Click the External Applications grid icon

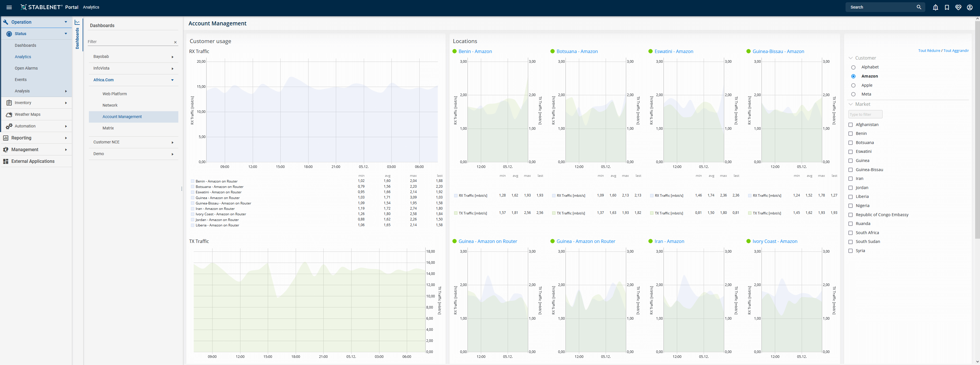(x=6, y=162)
